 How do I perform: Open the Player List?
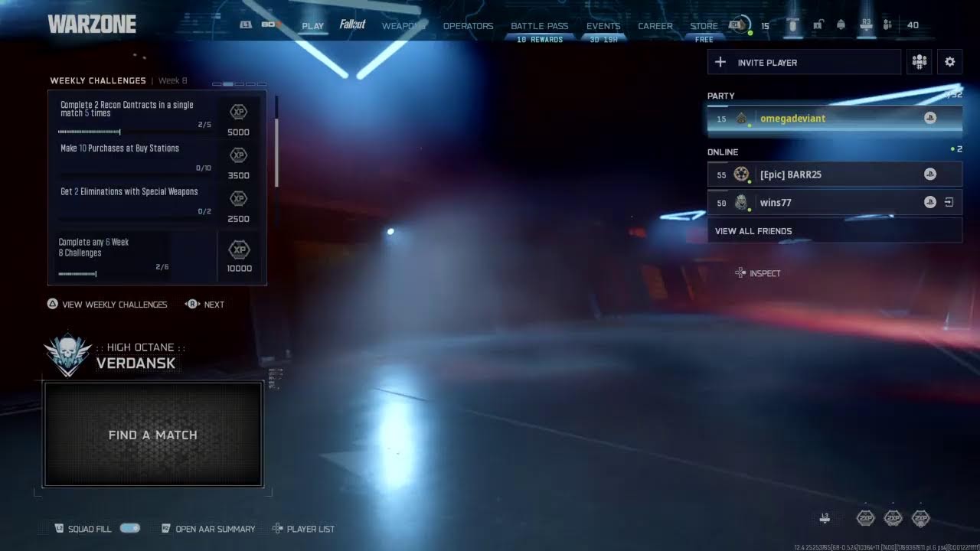[x=311, y=529]
